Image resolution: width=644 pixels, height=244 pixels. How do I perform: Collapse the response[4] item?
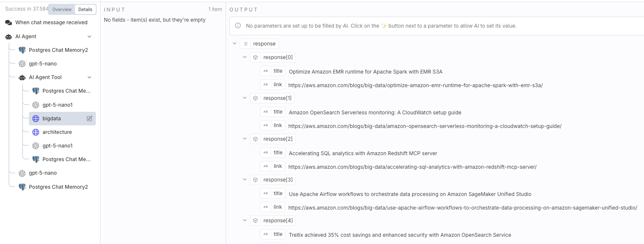point(245,220)
